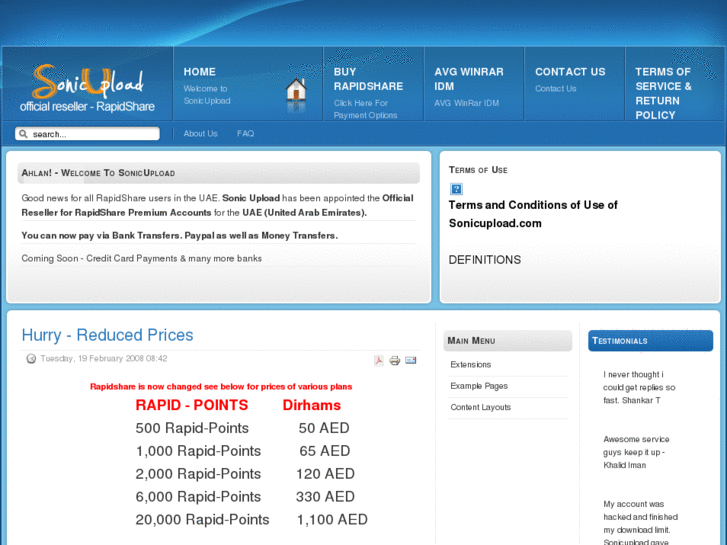The height and width of the screenshot is (545, 727).
Task: Click the 1,100 AED price
Action: [x=332, y=519]
